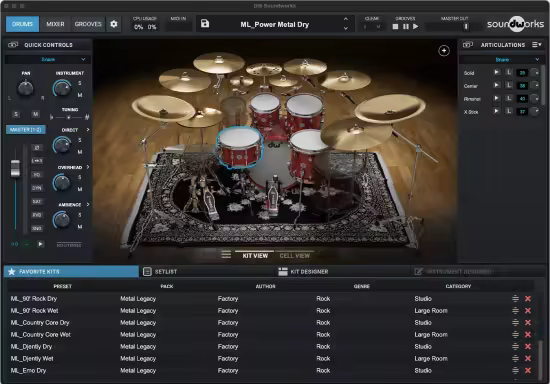Select Kit View
The height and width of the screenshot is (384, 550).
255,256
